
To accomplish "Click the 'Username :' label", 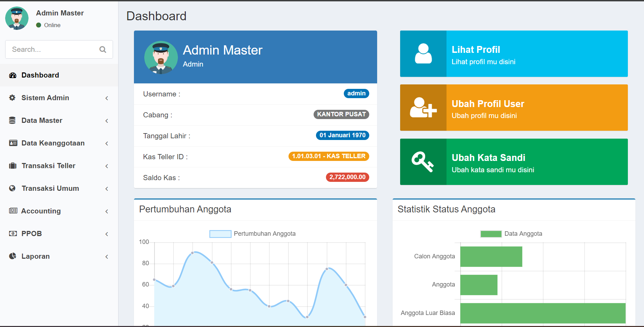I will (162, 94).
